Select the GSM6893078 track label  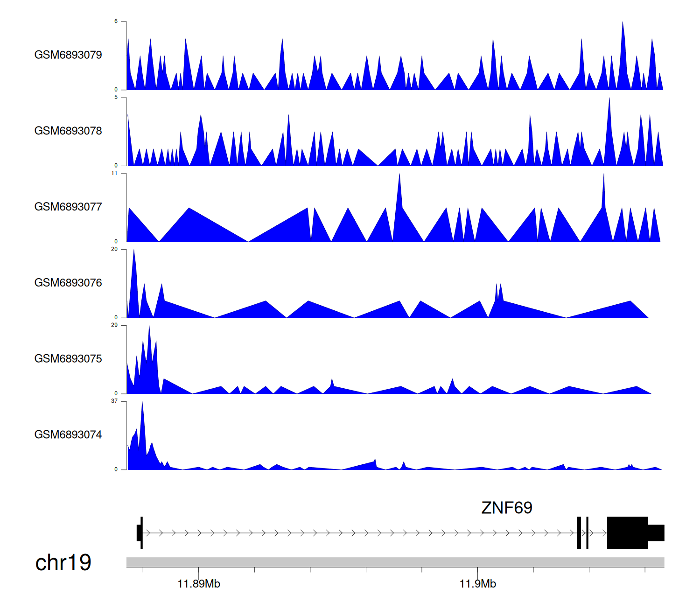[x=68, y=131]
